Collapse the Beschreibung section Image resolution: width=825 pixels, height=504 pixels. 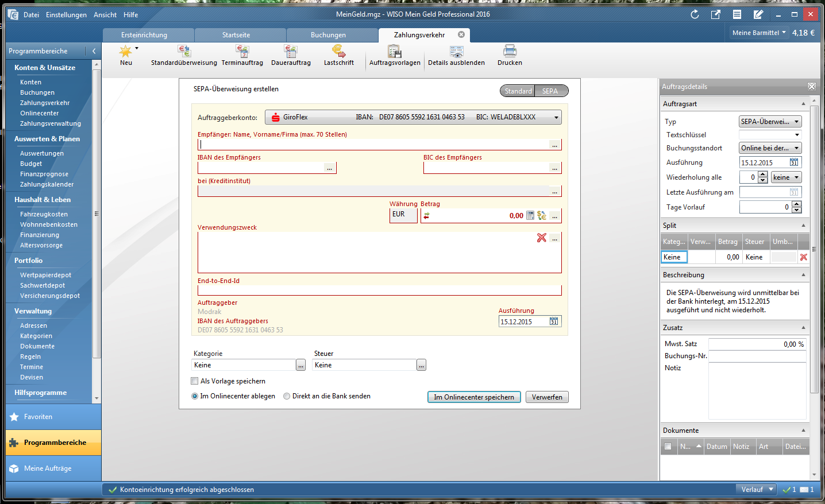[803, 275]
